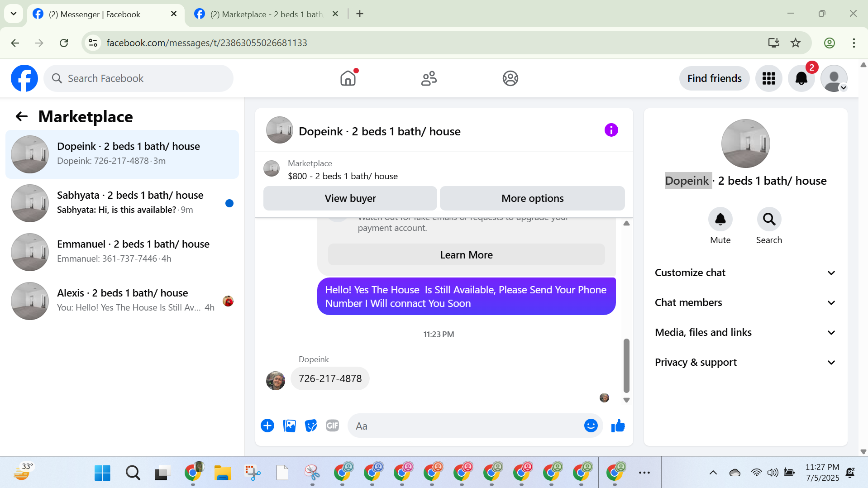Go back from Marketplace chat list
Screen dimensions: 868x488
[22, 117]
